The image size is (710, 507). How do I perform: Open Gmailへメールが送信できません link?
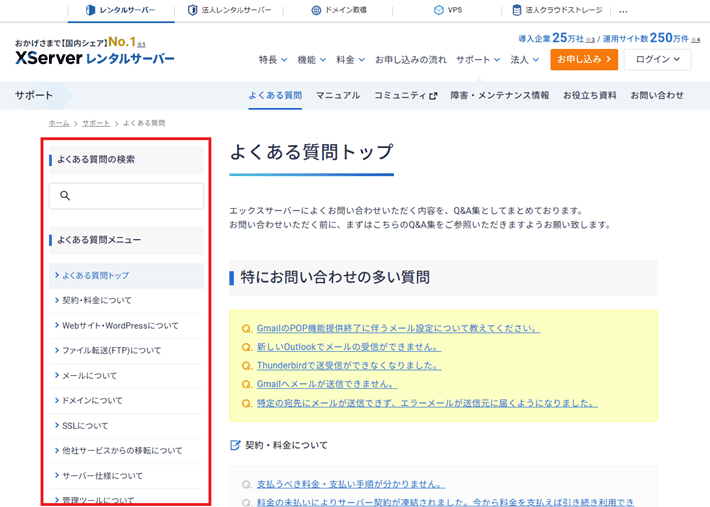click(327, 384)
